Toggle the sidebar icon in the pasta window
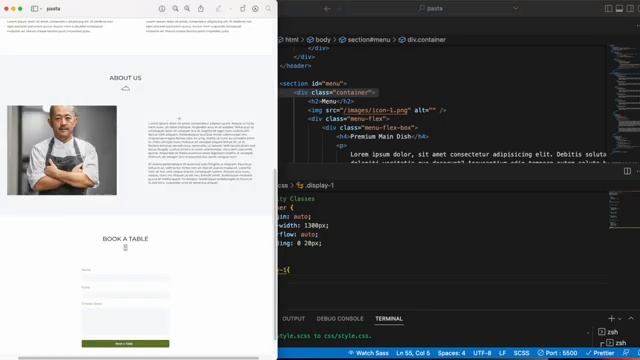640x360 pixels. (x=35, y=9)
